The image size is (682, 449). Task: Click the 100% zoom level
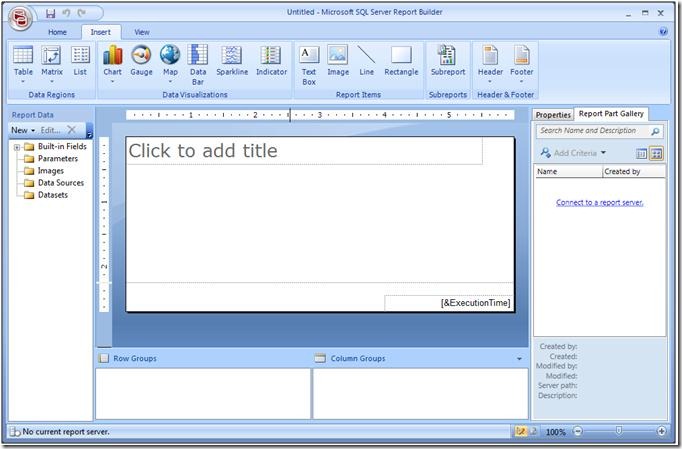point(555,432)
